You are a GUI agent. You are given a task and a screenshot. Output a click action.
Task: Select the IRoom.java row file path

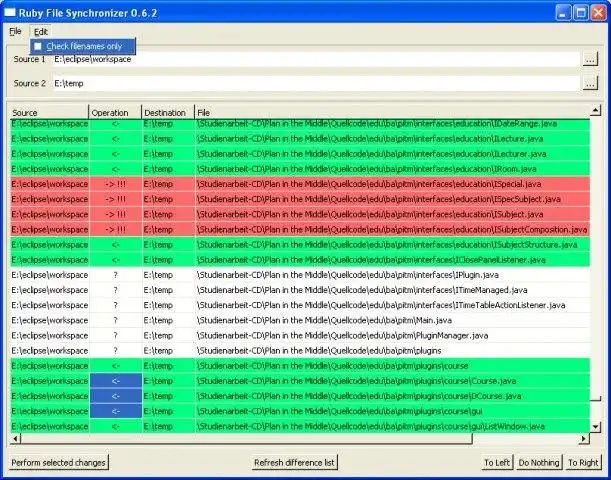click(x=367, y=169)
